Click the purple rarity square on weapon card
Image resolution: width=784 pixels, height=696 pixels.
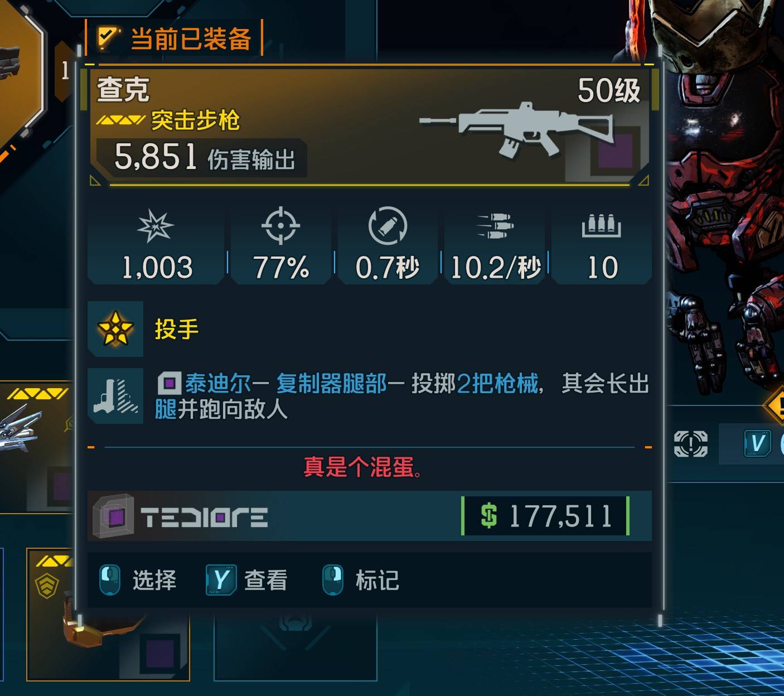tap(616, 151)
